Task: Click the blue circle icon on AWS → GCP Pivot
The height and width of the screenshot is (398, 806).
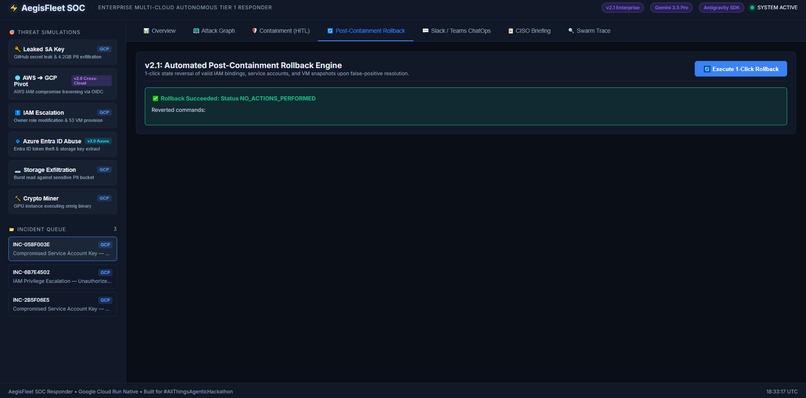Action: 17,78
